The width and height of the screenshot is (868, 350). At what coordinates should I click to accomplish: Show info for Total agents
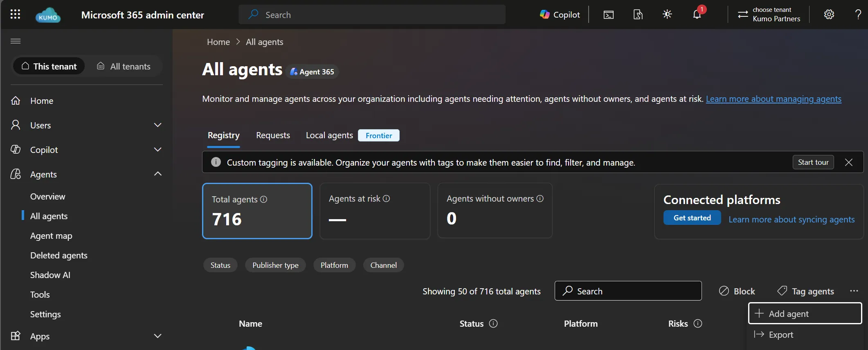click(264, 199)
